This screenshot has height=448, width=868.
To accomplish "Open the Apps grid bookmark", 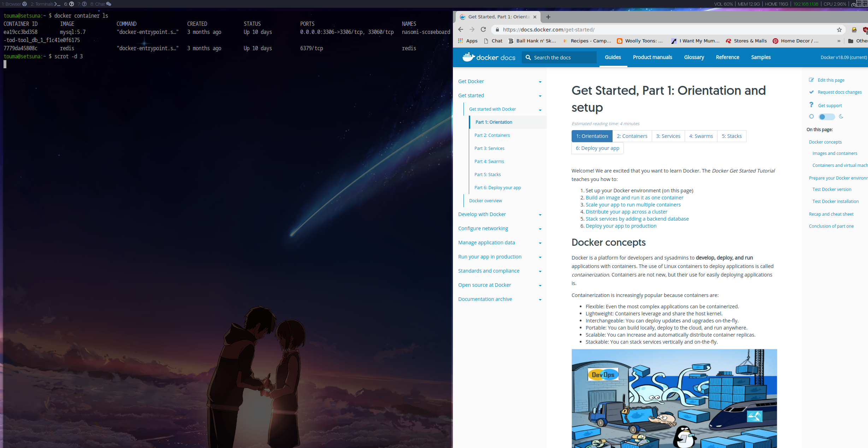I will pyautogui.click(x=468, y=41).
